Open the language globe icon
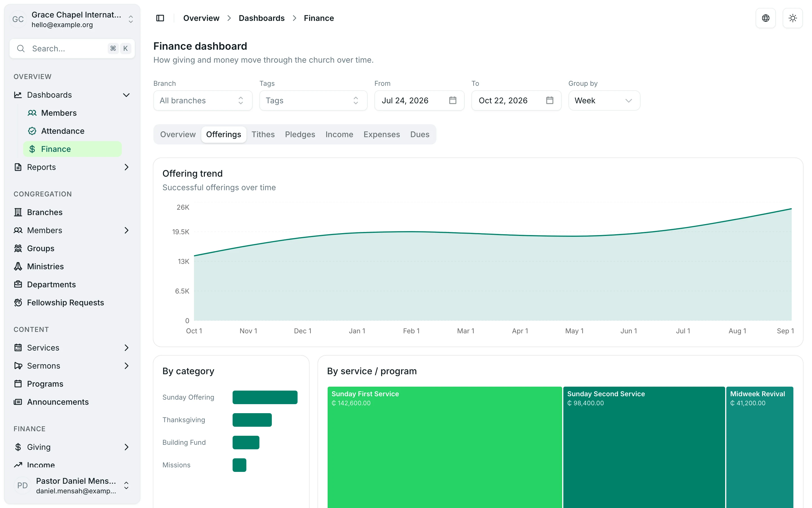The width and height of the screenshot is (812, 508). tap(765, 18)
